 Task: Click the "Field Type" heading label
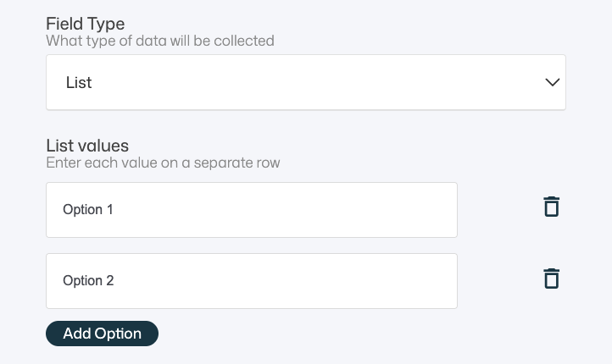[x=85, y=23]
